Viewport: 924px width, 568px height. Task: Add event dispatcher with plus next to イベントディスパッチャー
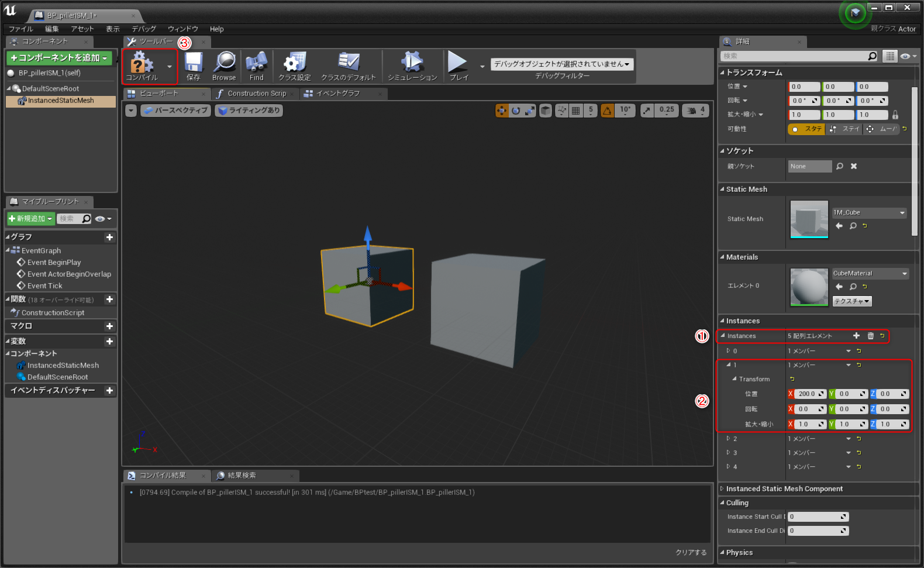click(109, 391)
